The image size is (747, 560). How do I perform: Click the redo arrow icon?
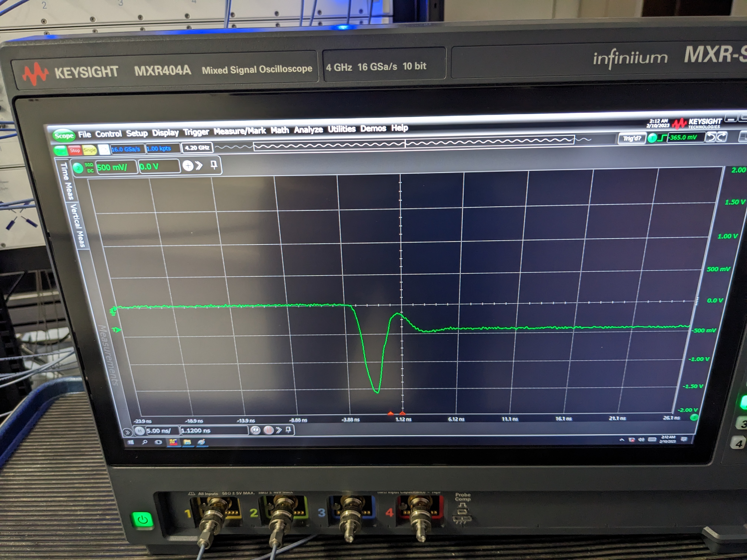[x=722, y=137]
